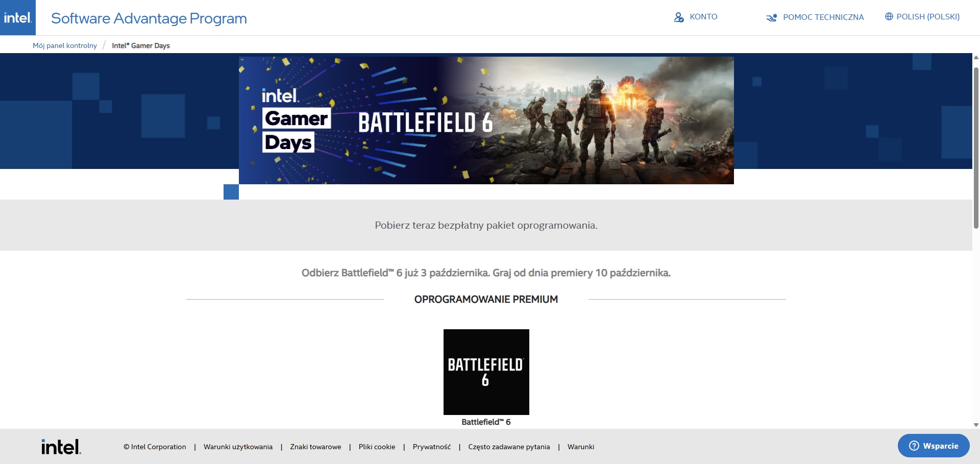Click the scrollbar down arrow
The width and height of the screenshot is (980, 464).
(976, 425)
